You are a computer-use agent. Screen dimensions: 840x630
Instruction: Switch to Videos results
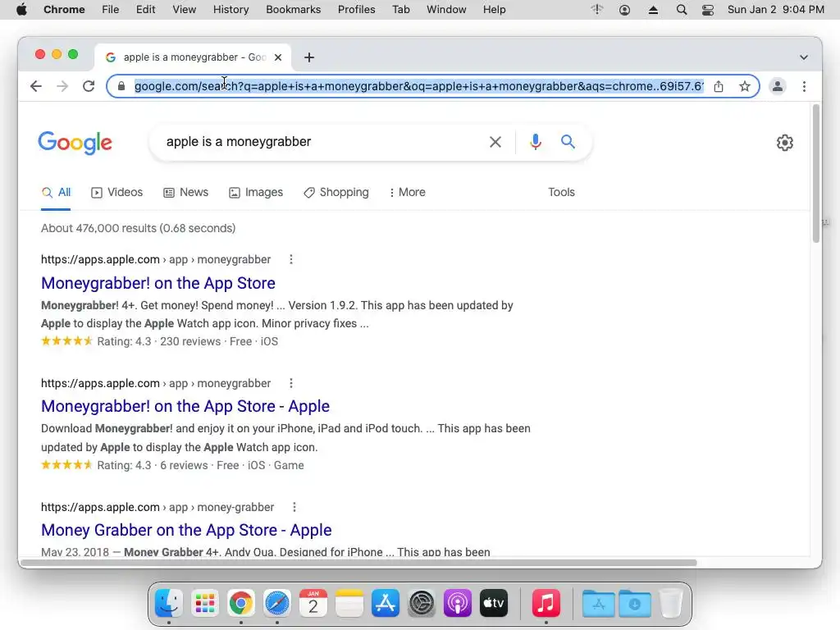tap(117, 192)
